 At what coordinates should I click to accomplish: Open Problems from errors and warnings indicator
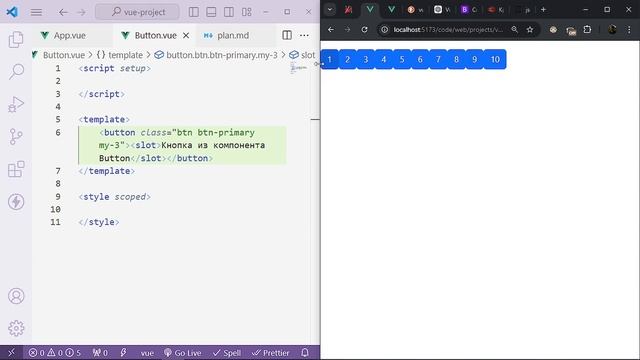click(55, 353)
